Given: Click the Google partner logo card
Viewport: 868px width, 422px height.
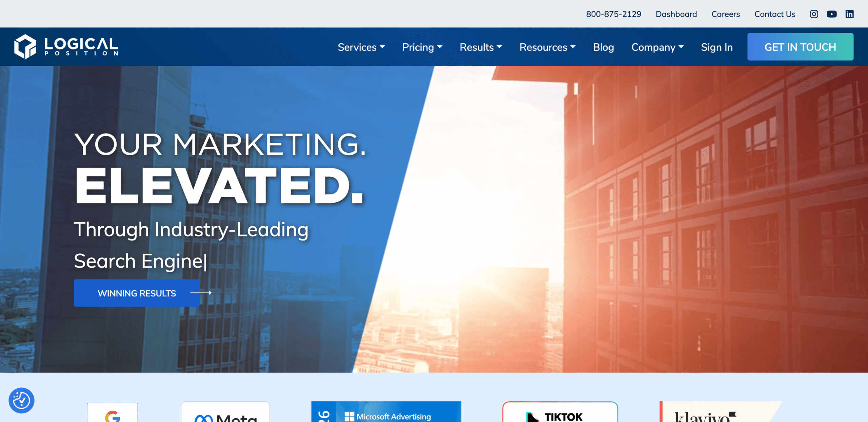Looking at the screenshot, I should tap(113, 413).
